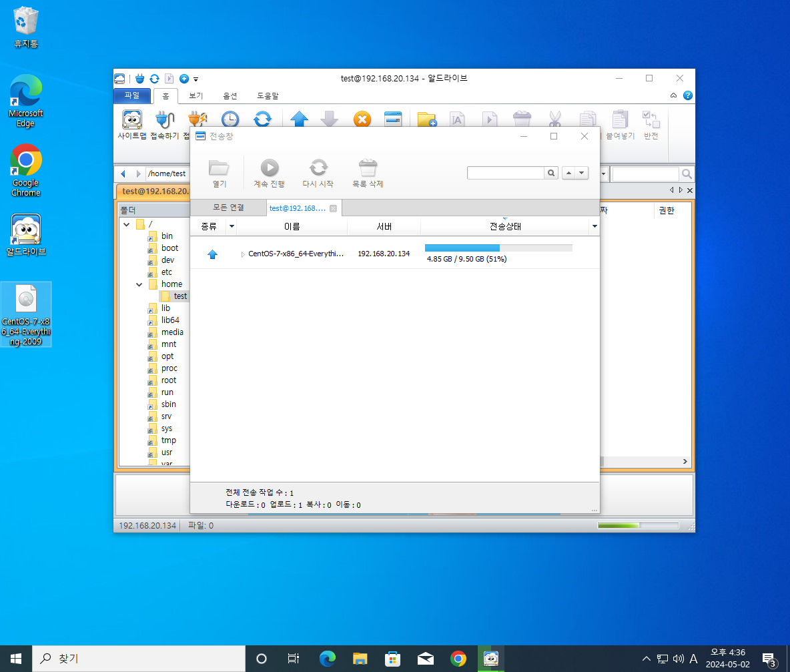Click 다시 시작 restart icon
Screen dimensions: 790x672
tap(318, 173)
